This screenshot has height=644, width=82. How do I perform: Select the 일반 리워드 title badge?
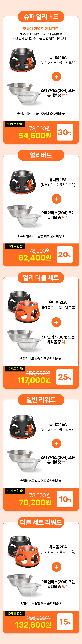click(x=41, y=400)
